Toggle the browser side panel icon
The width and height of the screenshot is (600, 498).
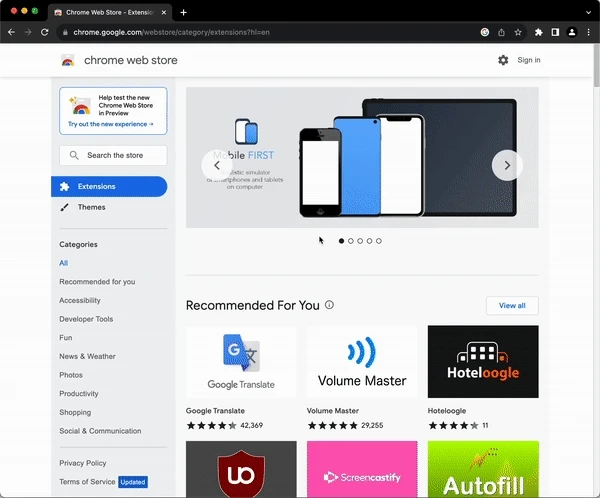(x=555, y=32)
